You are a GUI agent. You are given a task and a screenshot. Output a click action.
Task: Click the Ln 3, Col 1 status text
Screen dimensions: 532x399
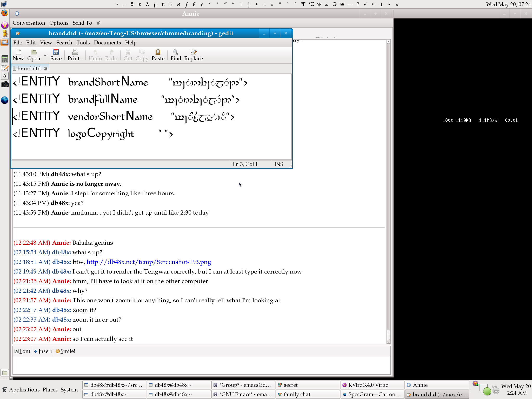(245, 164)
